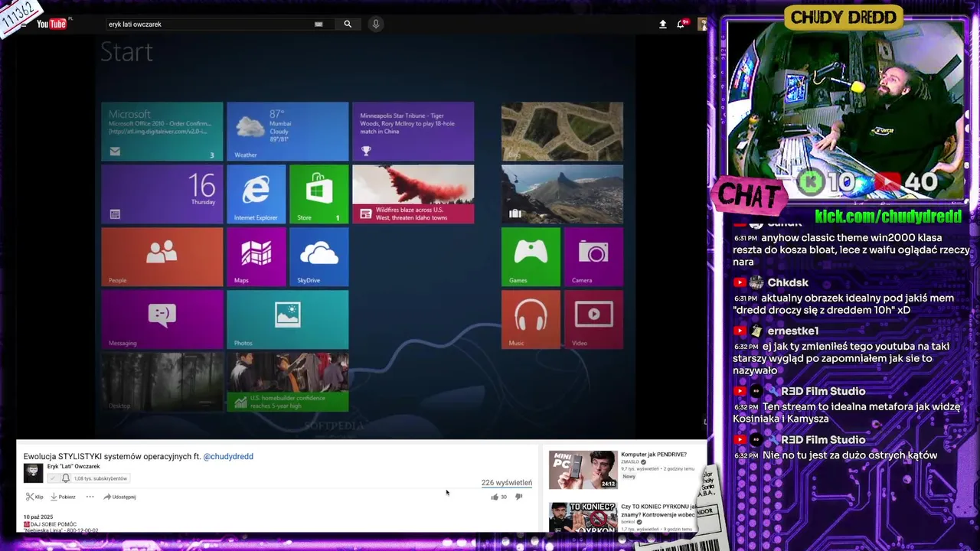
Task: Click the Music headphones tile in video
Action: pos(531,320)
